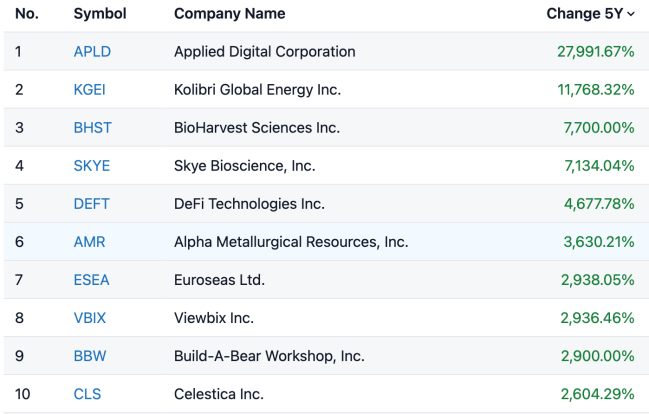Open the AMR ticker link
The height and width of the screenshot is (414, 649).
[x=89, y=242]
